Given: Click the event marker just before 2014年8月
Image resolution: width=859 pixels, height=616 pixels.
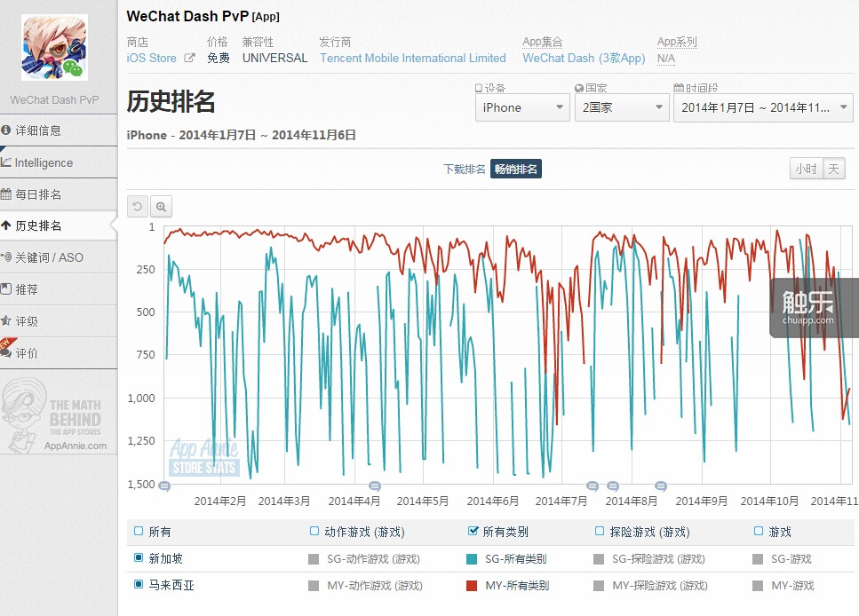Looking at the screenshot, I should tap(593, 486).
